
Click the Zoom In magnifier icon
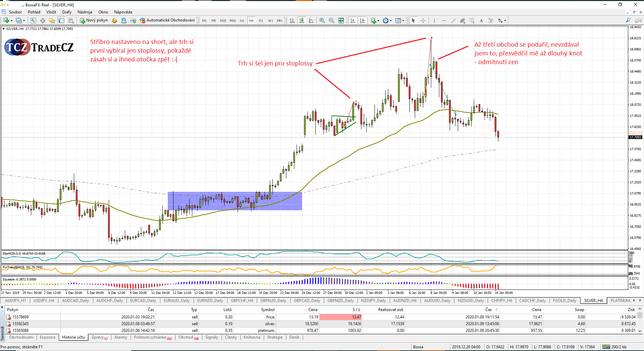[322, 20]
